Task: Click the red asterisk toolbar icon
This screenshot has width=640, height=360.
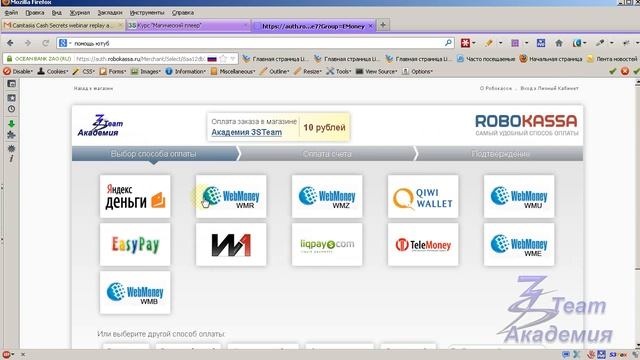Action: 465,43
